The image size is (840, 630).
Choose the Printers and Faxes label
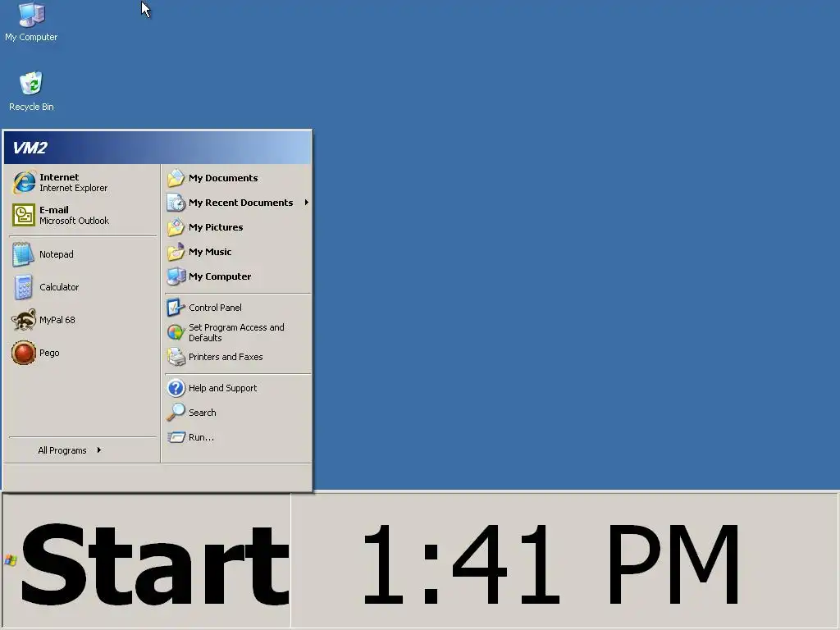[226, 357]
